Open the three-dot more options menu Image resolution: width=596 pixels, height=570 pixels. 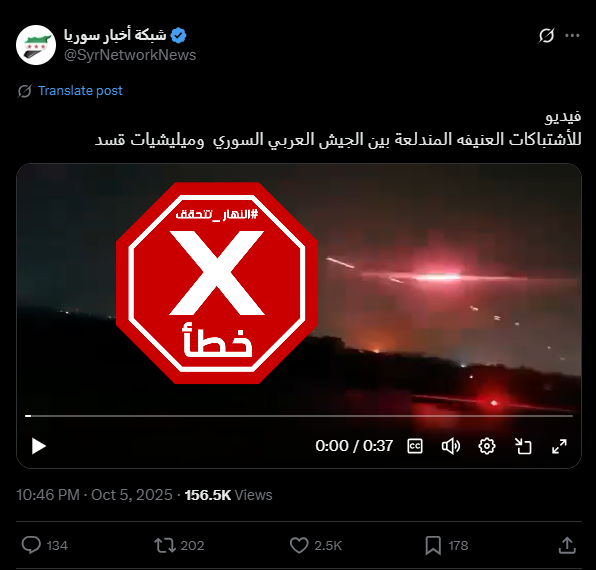[572, 36]
